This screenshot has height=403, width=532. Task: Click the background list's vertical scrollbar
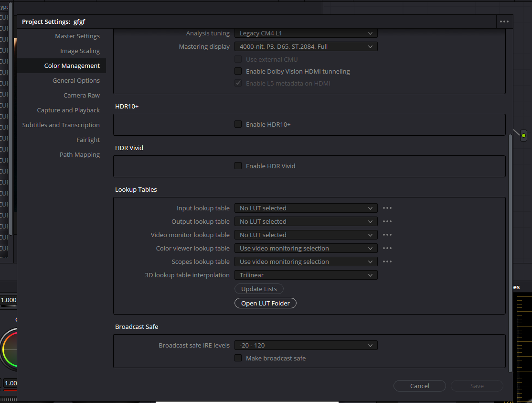(x=11, y=119)
